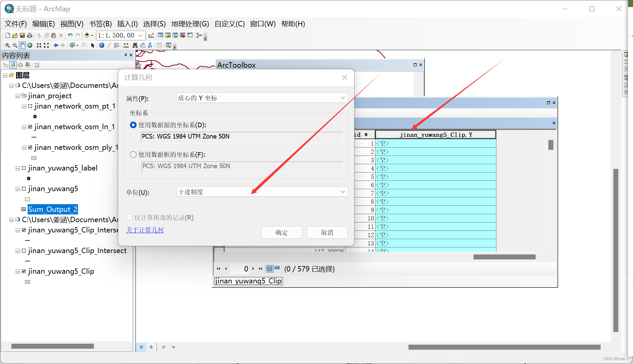Open the 文件(F) menu
The image size is (633, 364).
click(16, 24)
